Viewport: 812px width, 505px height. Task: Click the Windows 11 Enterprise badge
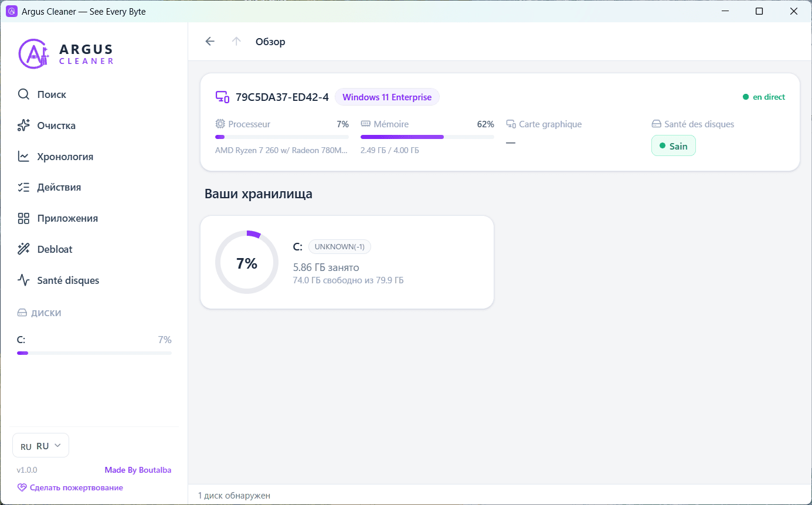(x=387, y=97)
